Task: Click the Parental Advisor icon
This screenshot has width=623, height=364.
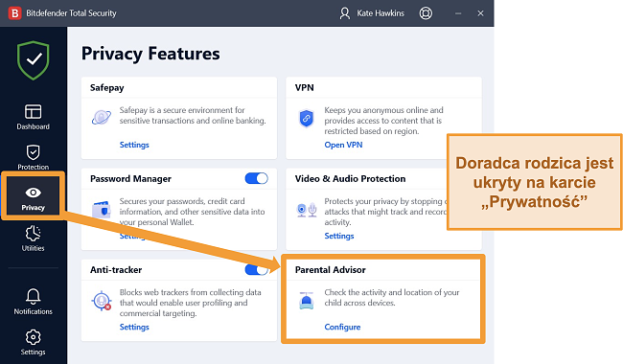Action: point(307,301)
